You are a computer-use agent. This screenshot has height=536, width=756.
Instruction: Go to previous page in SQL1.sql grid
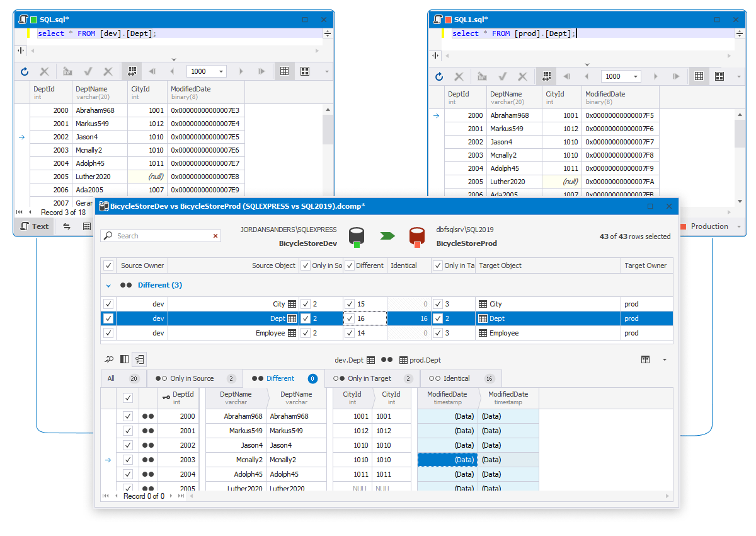[587, 77]
